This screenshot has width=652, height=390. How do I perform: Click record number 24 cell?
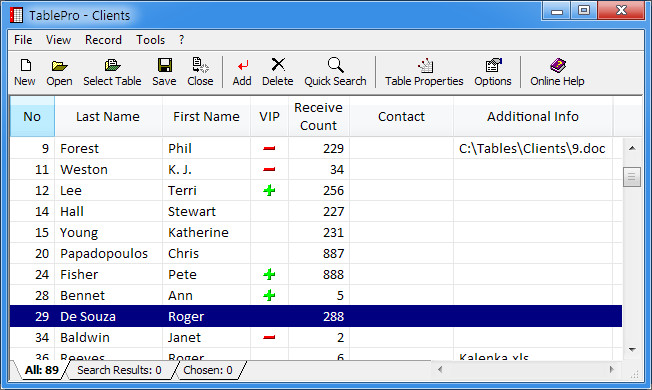[x=32, y=274]
